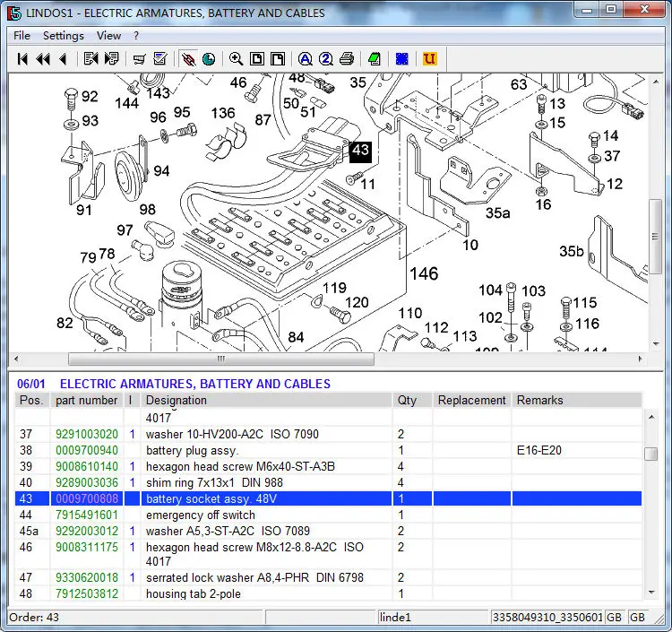This screenshot has width=672, height=632.
Task: Select the 'battery plug assy.' designation
Action: (x=192, y=450)
